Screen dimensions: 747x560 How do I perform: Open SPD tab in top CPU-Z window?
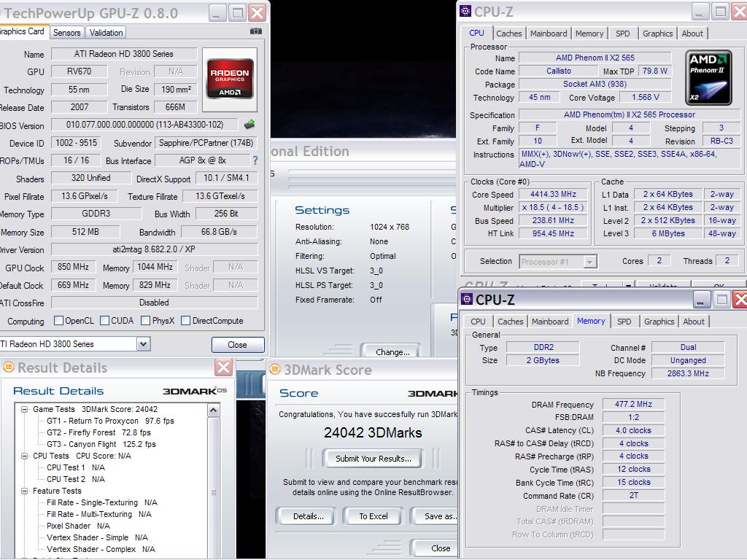[623, 34]
